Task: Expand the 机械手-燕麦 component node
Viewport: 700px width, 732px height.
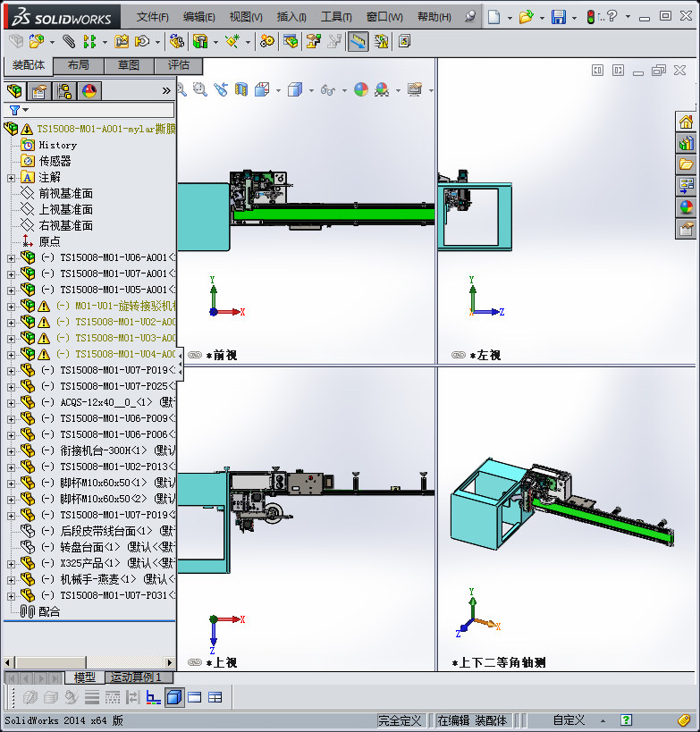Action: tap(12, 580)
